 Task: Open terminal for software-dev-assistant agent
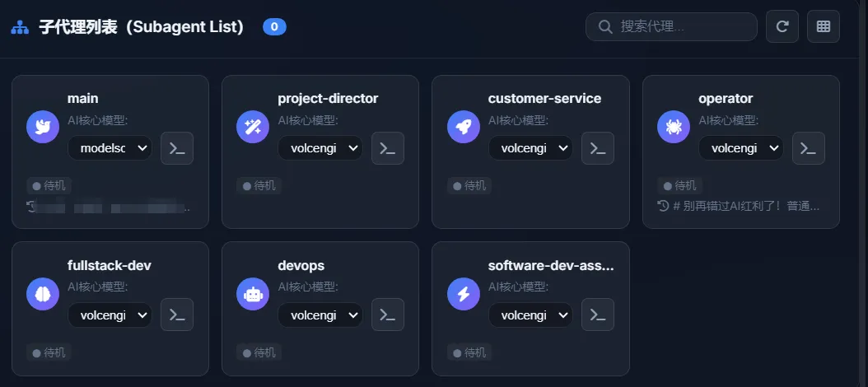[x=598, y=315]
